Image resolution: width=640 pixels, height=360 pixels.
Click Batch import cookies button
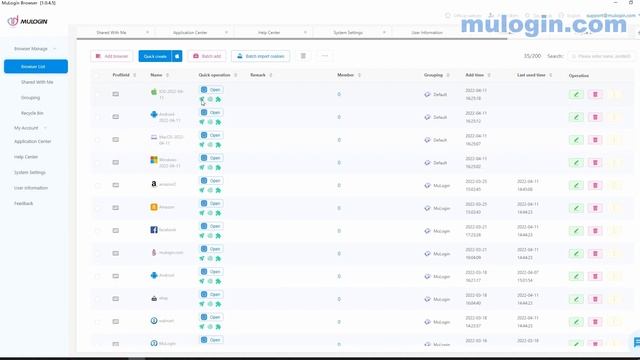click(260, 56)
